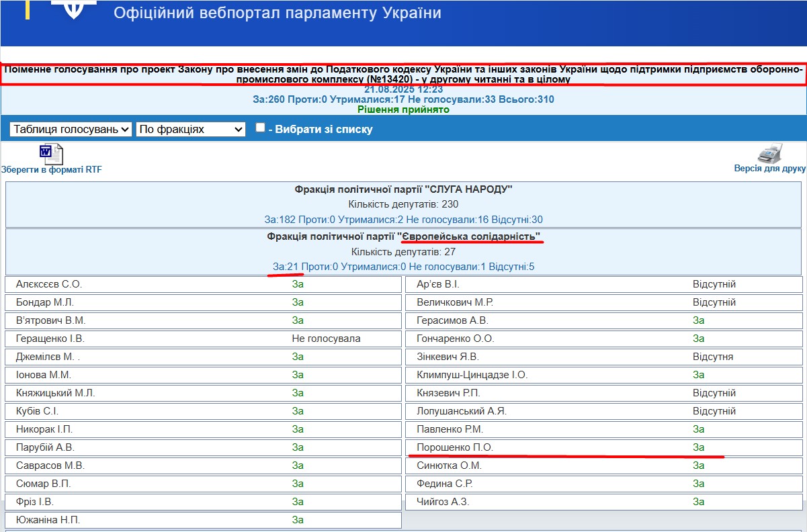Click deputy name 'Павленко Р.М.'
Image resolution: width=807 pixels, height=532 pixels.
[450, 429]
